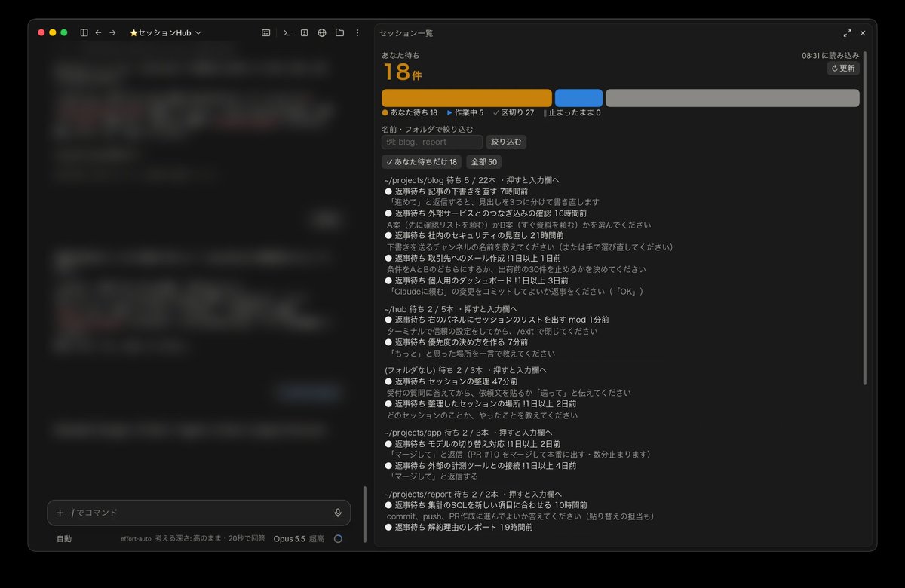Open the セッションHub title dropdown
Screen dimensions: 905x588
165,33
